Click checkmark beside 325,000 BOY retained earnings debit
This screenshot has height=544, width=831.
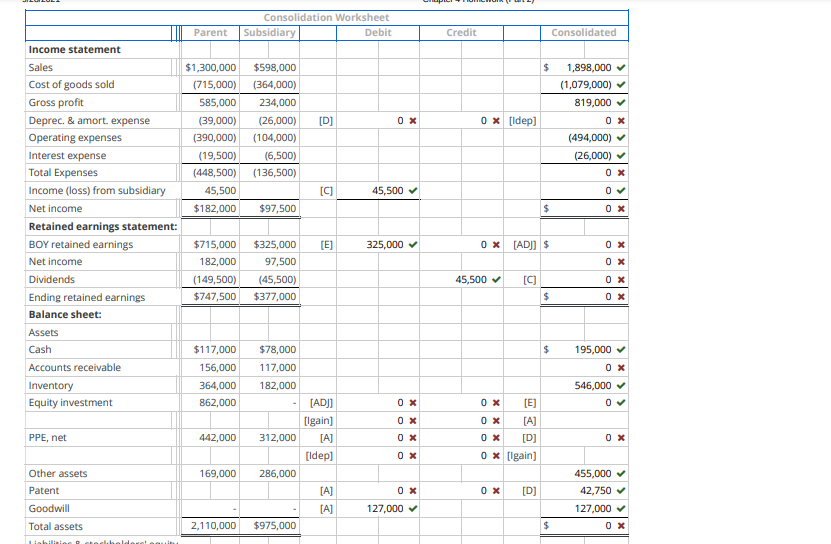coord(413,244)
